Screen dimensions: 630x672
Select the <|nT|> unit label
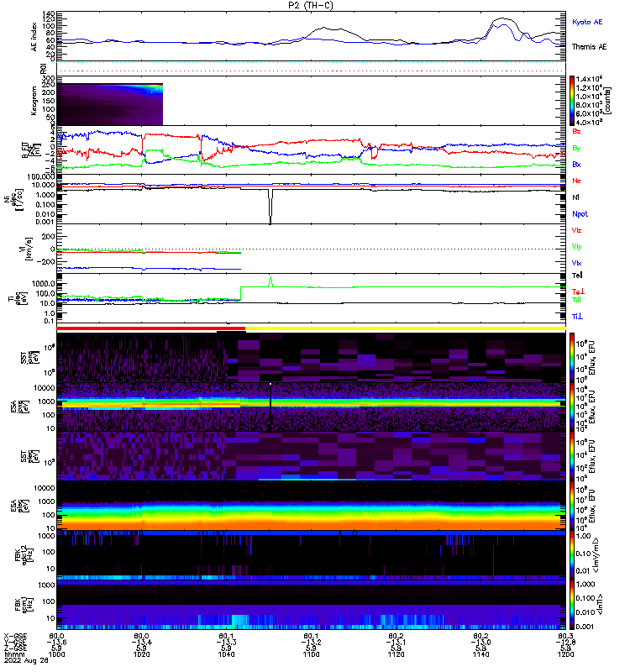[600, 604]
